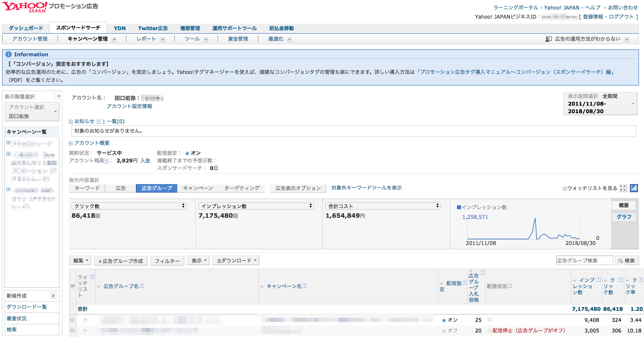Collapse the hierarchy sidebar with the double-chevron
Screen dimensions: 644x337
click(x=59, y=96)
